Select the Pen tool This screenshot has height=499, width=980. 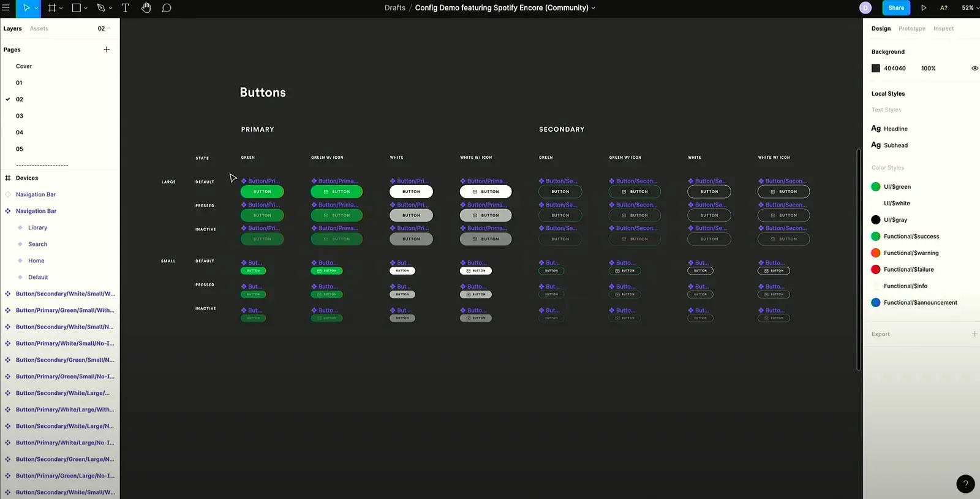coord(101,8)
